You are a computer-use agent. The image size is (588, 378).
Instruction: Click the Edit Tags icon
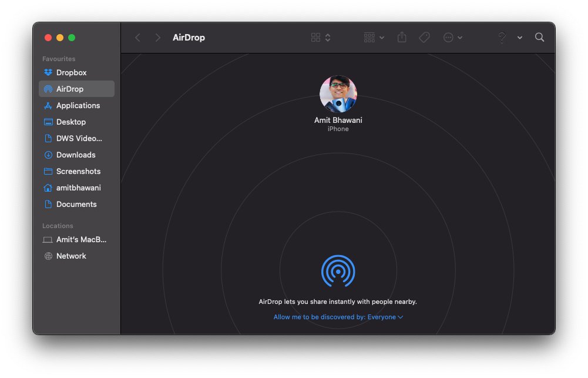pos(424,38)
